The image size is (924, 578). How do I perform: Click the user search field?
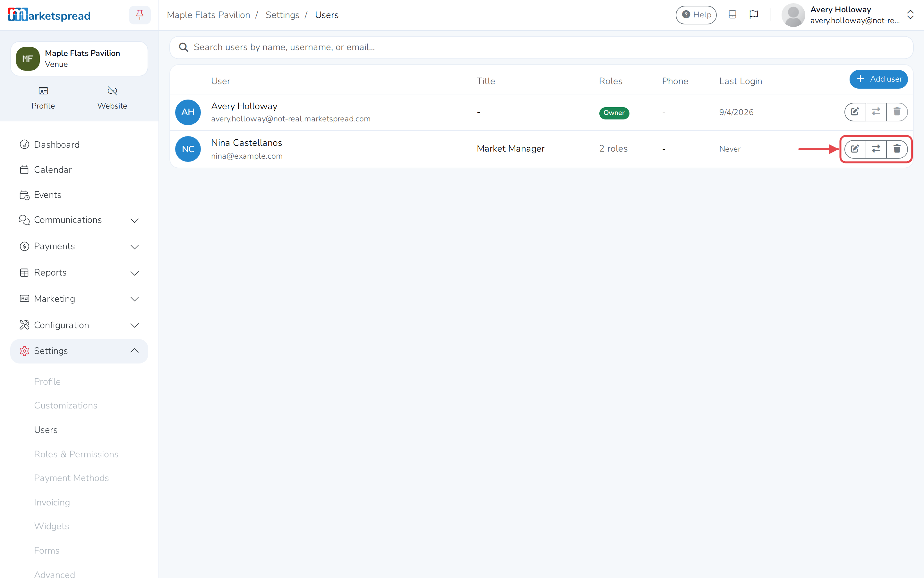(541, 48)
